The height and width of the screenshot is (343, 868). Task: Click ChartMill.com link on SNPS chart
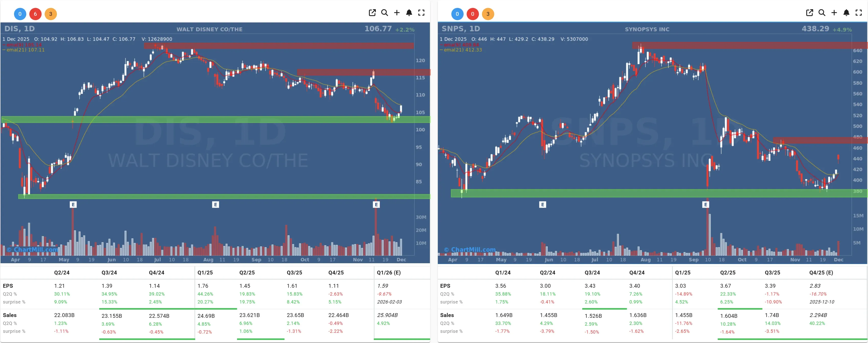470,249
